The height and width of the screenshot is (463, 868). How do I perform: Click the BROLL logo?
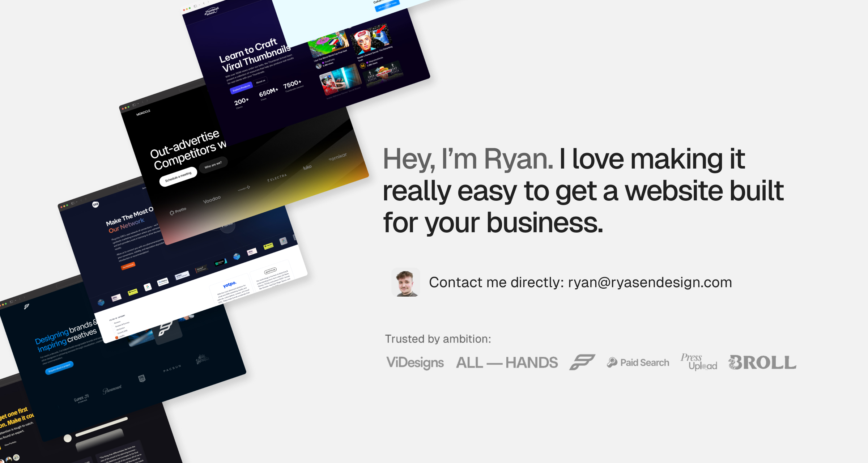762,362
